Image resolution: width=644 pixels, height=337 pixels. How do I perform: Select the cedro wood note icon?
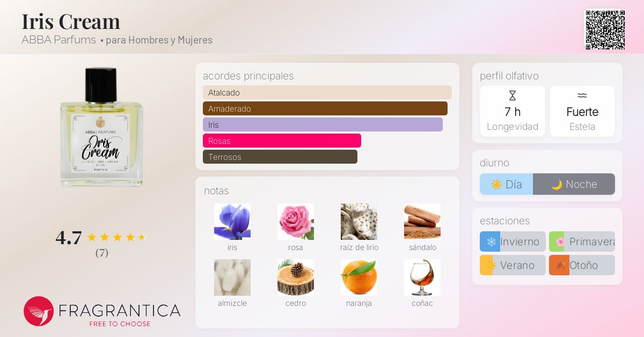[296, 277]
